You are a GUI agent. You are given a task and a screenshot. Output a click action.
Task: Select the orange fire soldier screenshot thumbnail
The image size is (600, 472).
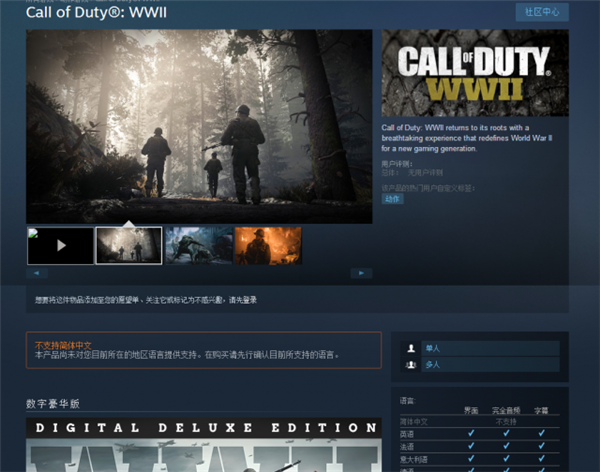tap(268, 245)
